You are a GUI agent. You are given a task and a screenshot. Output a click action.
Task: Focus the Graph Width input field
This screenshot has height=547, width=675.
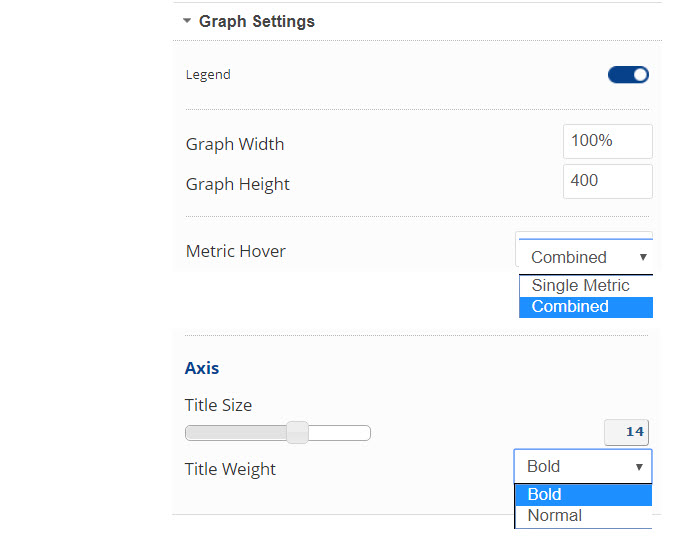pyautogui.click(x=607, y=141)
